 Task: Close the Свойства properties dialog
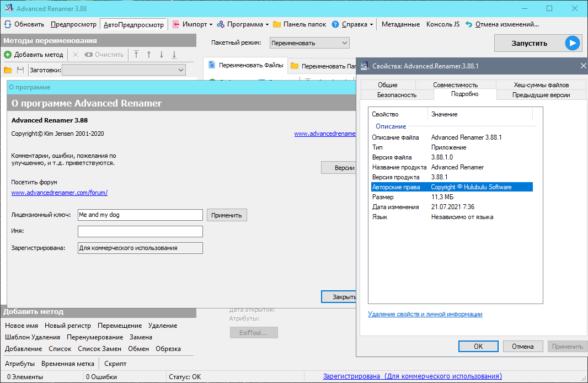coord(583,66)
